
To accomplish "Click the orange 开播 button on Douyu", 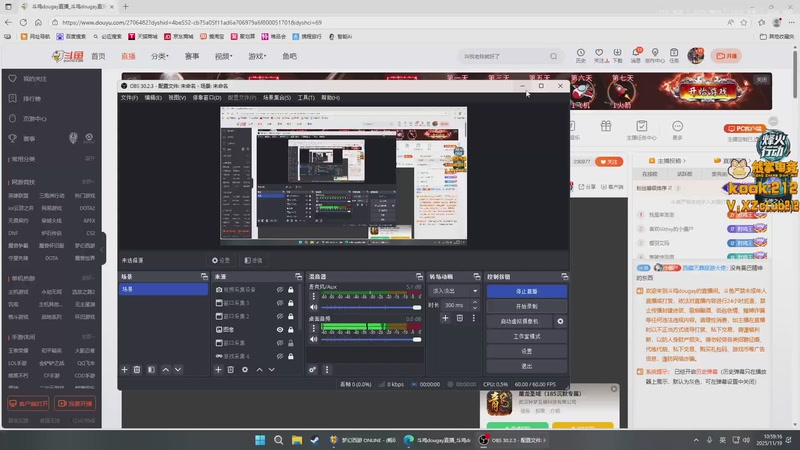I will (727, 56).
